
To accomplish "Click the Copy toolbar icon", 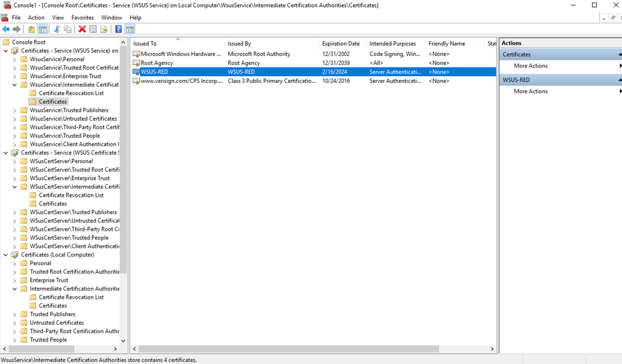I will coord(68,29).
